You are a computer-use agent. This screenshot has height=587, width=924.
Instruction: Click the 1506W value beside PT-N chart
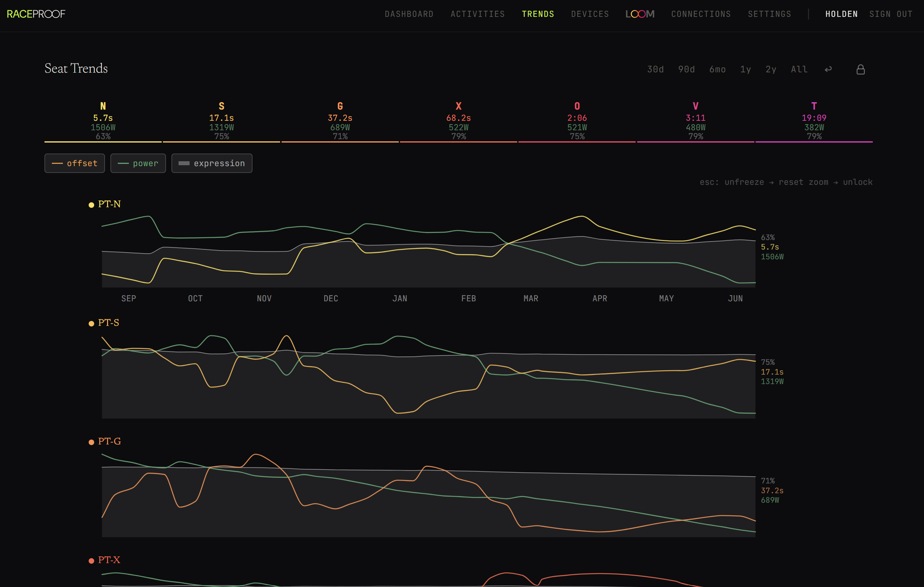pos(772,257)
